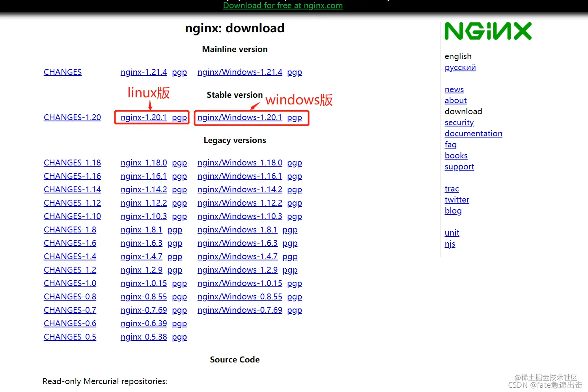Download nginx-1.8.1

(x=142, y=230)
